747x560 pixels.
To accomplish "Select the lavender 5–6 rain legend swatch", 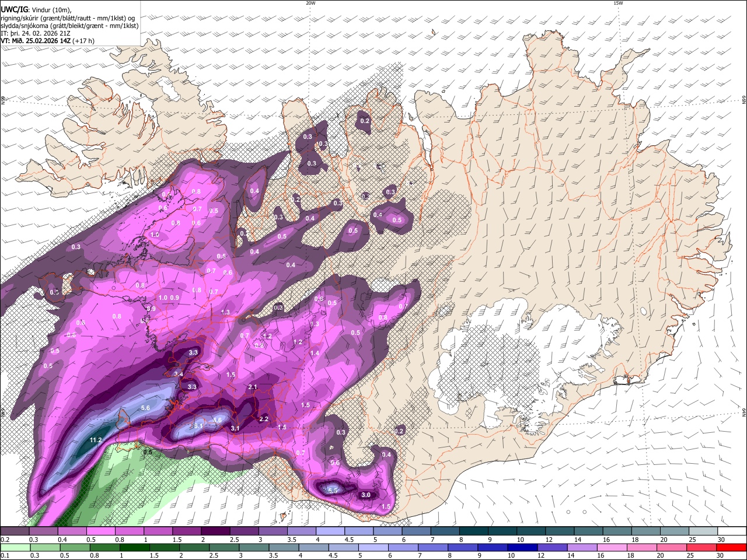I will 372,547.
